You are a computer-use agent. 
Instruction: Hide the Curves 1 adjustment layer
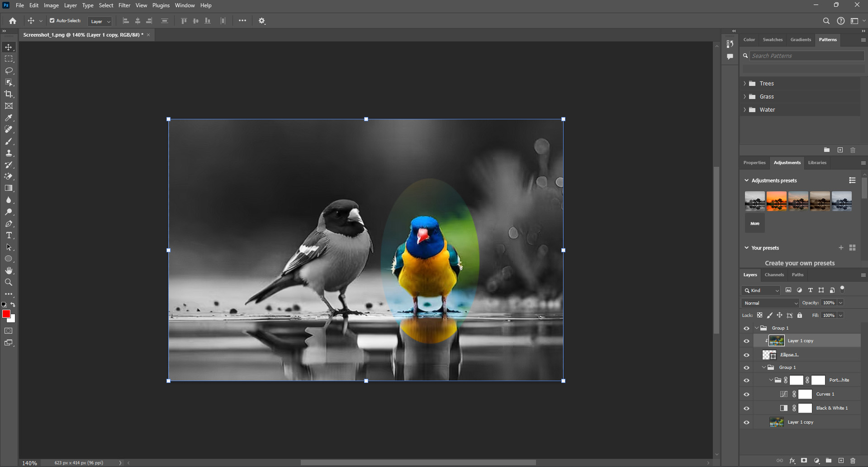747,394
